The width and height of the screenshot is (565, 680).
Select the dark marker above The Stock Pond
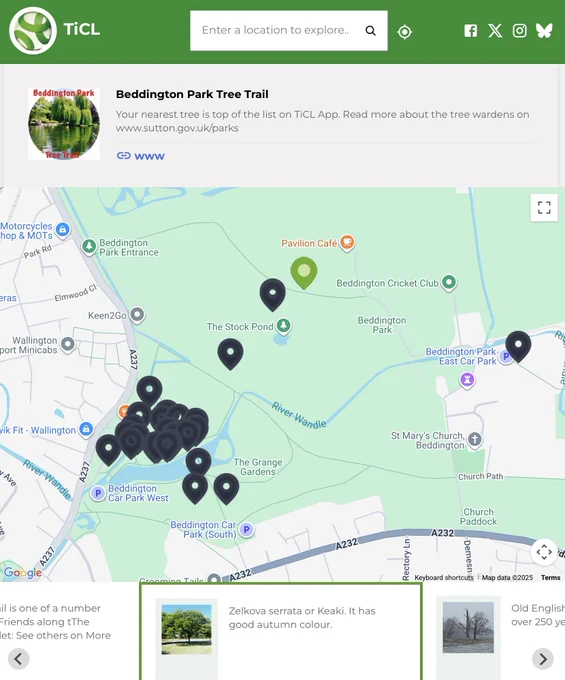(x=273, y=295)
